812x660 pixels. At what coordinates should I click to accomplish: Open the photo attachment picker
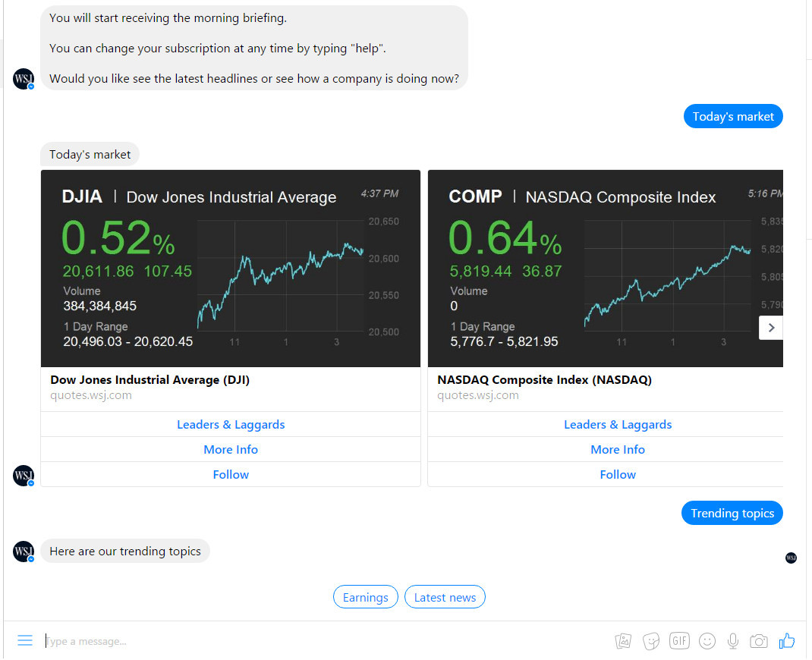622,641
